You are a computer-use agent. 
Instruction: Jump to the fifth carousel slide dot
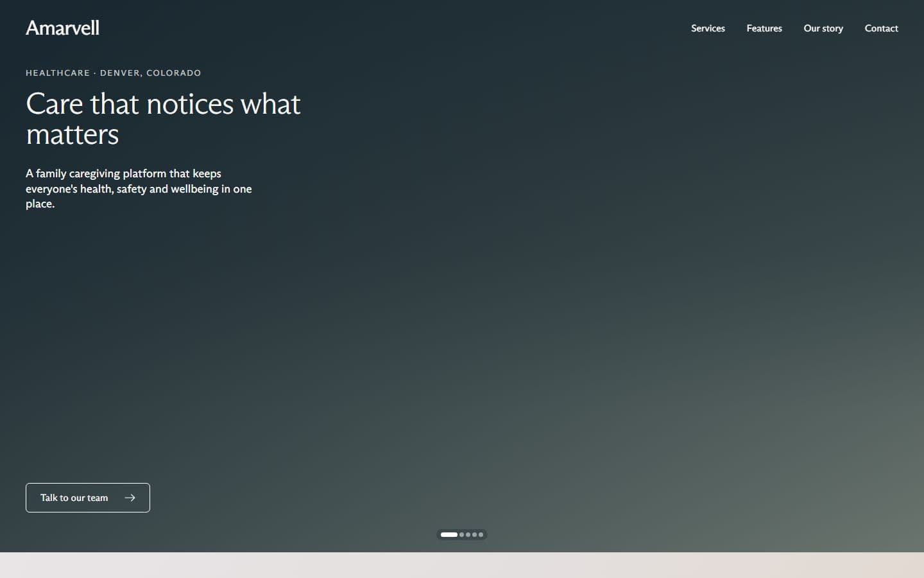[481, 534]
